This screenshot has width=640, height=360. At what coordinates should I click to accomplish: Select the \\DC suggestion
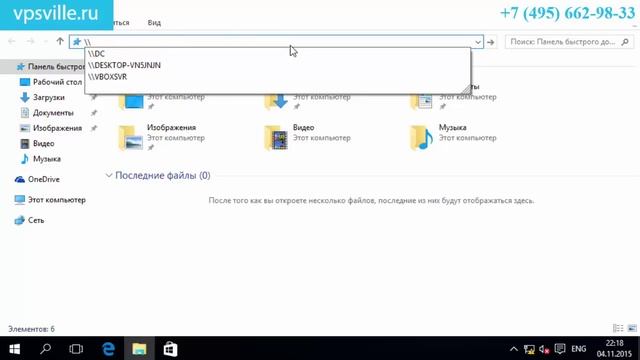click(278, 54)
